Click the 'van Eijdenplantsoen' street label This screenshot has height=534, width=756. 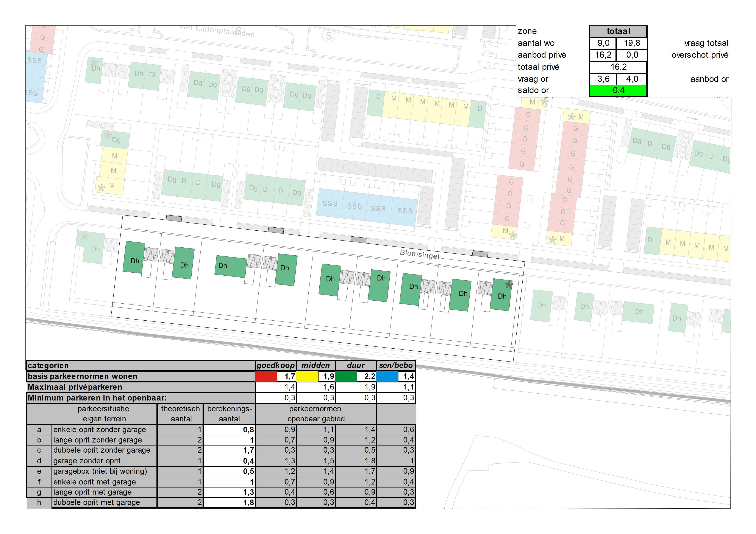coord(217,31)
